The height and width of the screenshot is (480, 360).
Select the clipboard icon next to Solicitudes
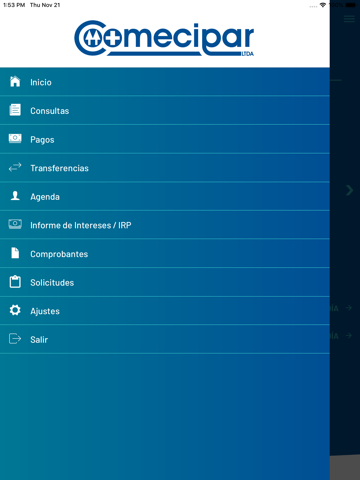15,282
